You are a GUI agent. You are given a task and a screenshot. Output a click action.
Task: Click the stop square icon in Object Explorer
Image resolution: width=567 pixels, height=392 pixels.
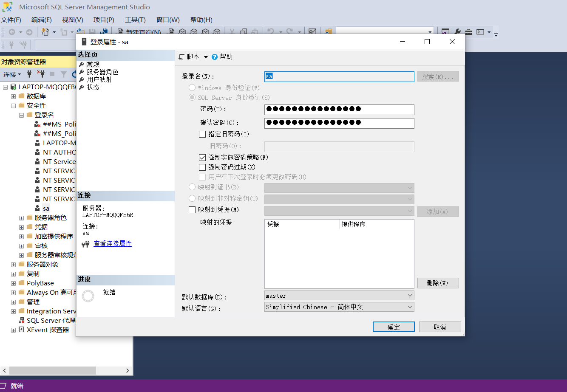tap(52, 74)
